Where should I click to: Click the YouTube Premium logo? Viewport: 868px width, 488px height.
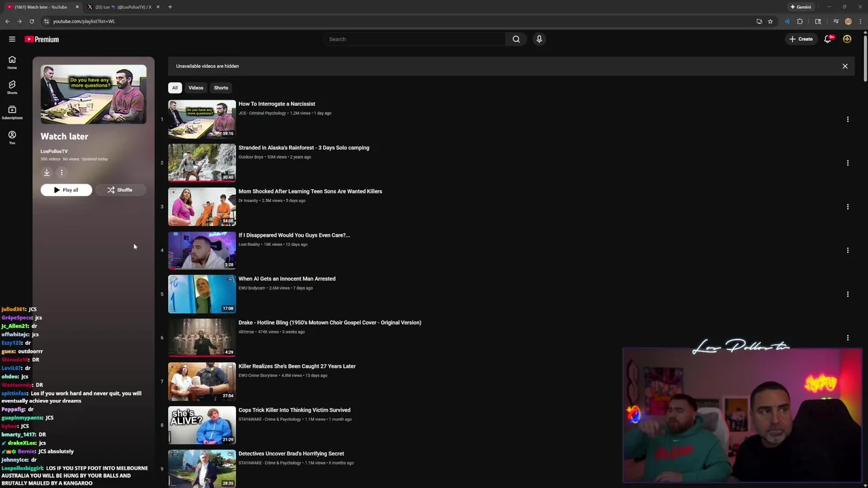click(42, 39)
